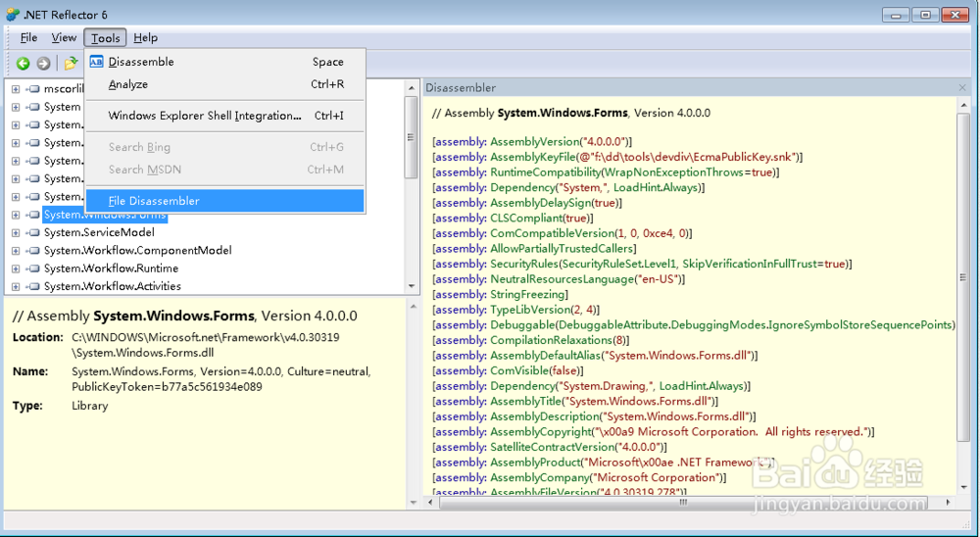
Task: Choose Analyze from the Tools menu
Action: click(225, 84)
